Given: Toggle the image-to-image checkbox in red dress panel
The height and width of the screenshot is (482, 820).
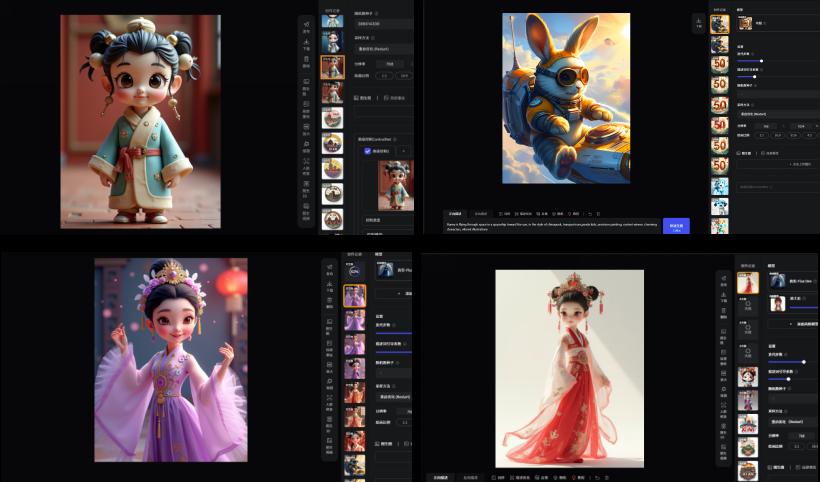Looking at the screenshot, I should pos(769,466).
